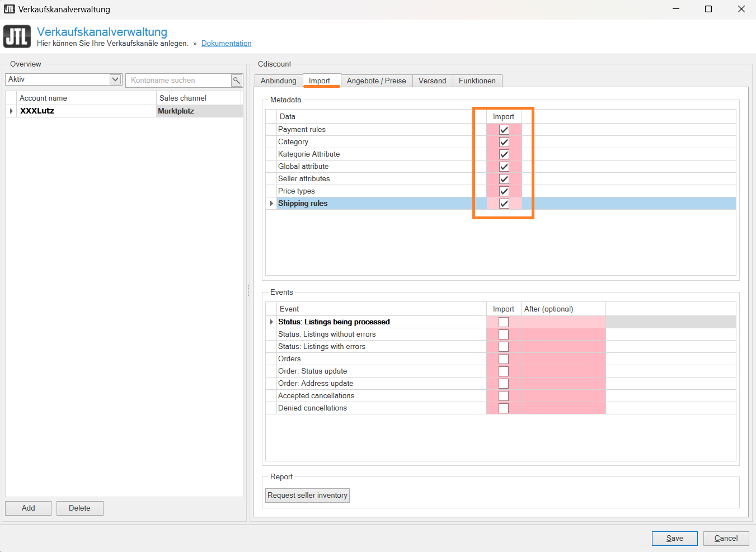
Task: Open the Dokumentation link
Action: pyautogui.click(x=226, y=44)
